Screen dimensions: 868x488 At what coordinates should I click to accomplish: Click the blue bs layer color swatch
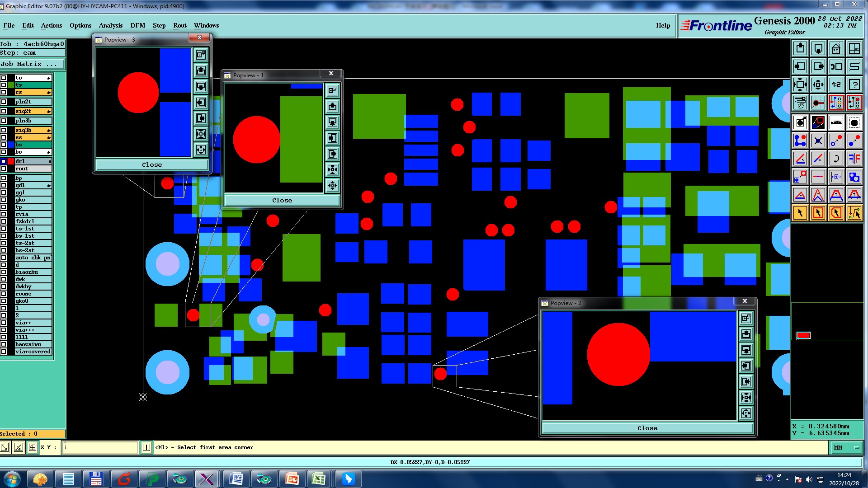click(x=11, y=145)
